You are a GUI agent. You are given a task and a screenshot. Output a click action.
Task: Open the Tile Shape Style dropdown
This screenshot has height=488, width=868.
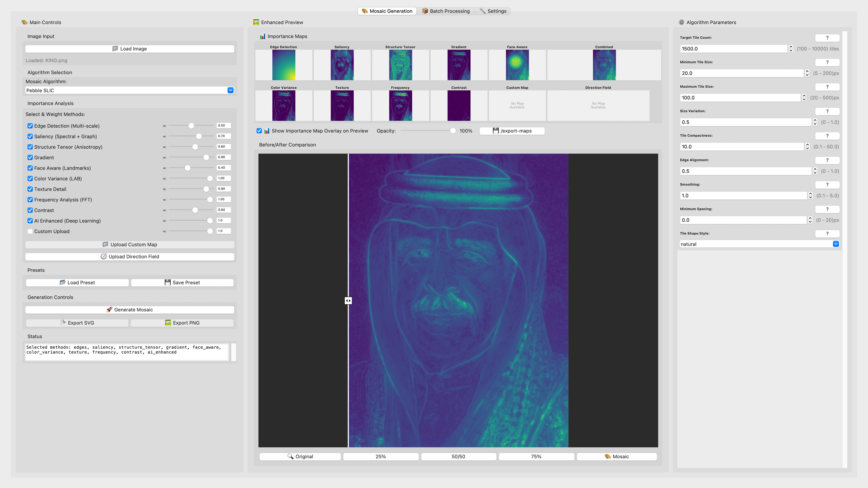836,244
